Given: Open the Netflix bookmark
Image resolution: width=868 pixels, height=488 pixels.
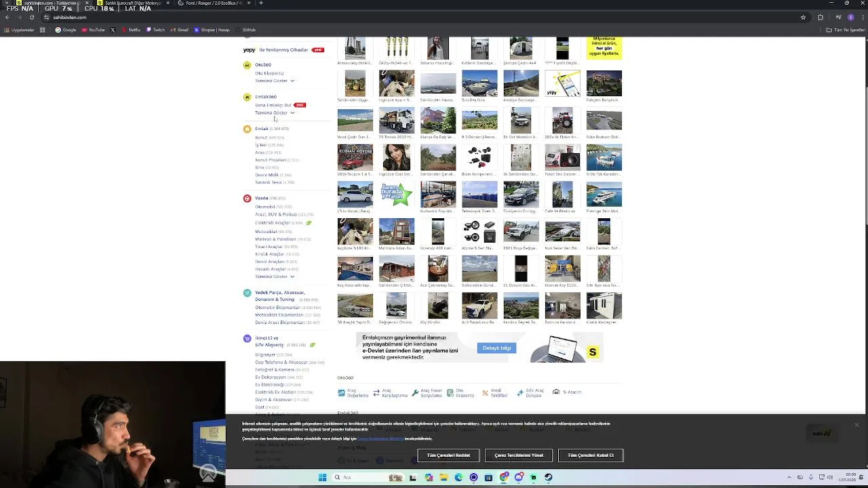Looking at the screenshot, I should pos(131,30).
